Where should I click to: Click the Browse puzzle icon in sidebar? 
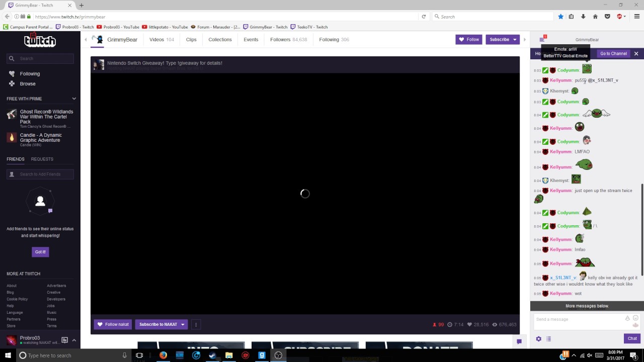(x=12, y=83)
